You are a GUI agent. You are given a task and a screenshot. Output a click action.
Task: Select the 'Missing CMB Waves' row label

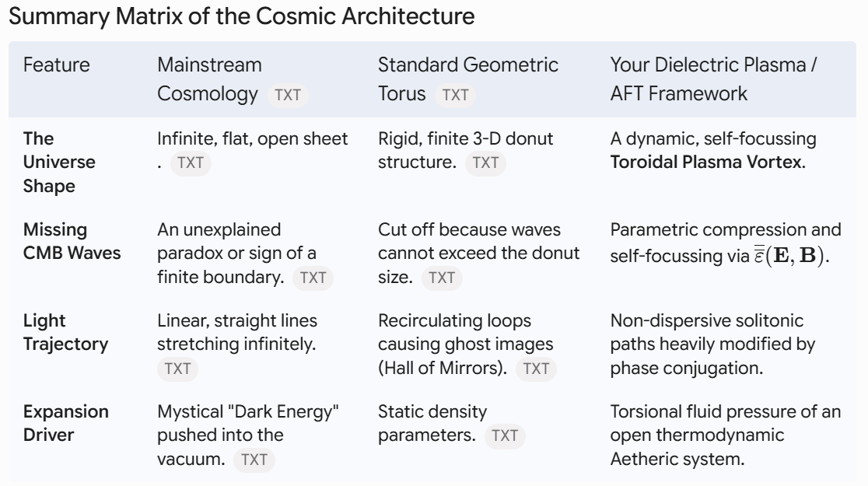pos(72,241)
